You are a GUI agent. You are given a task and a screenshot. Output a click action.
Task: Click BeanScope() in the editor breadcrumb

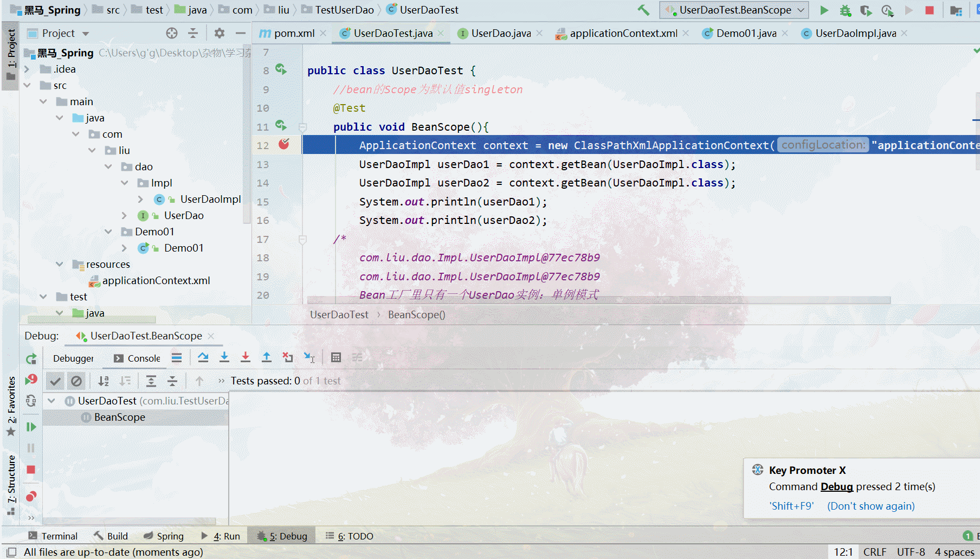point(416,314)
